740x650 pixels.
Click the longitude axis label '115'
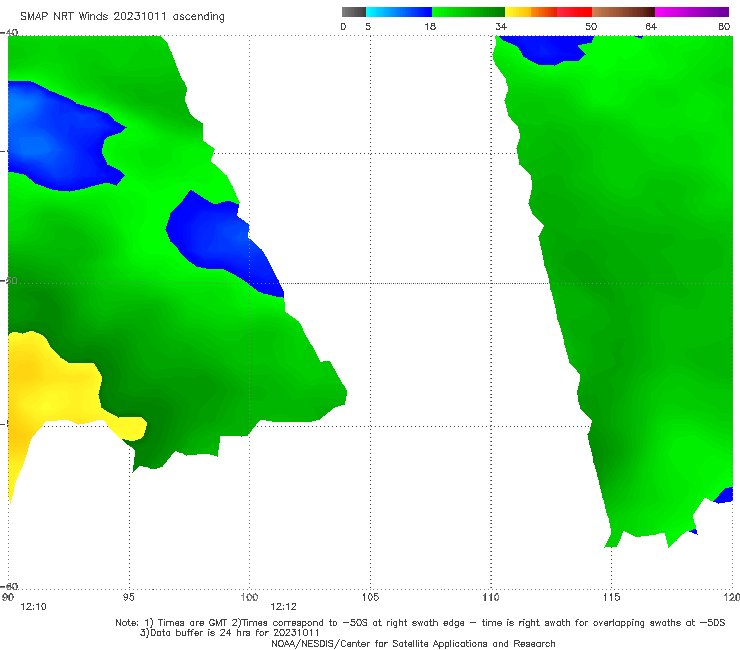pos(612,597)
